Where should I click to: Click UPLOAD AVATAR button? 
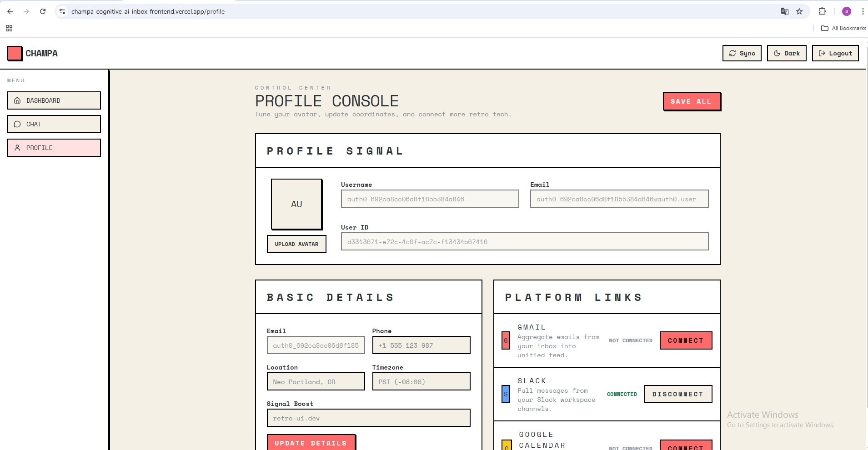coord(296,244)
